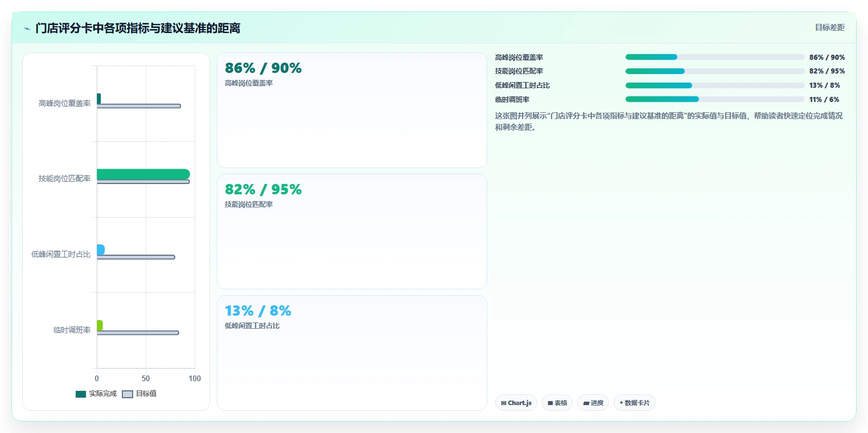Viewport: 868px width, 433px height.
Task: Click the 表格 tag chip
Action: point(557,403)
